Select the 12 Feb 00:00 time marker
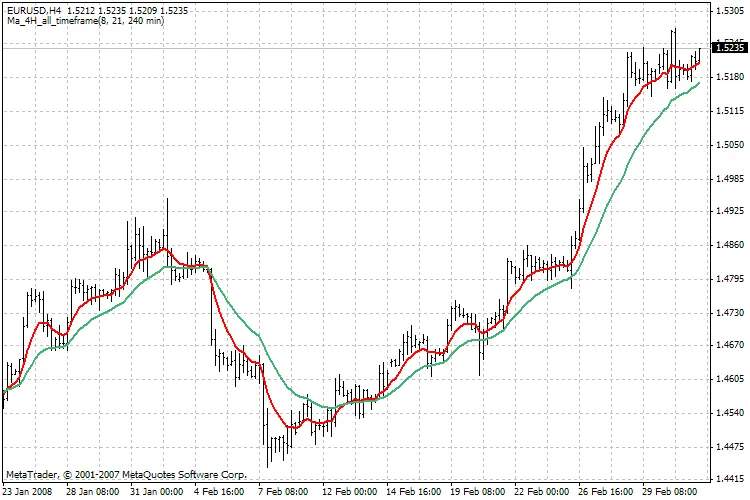This screenshot has height=500, width=750. point(350,492)
